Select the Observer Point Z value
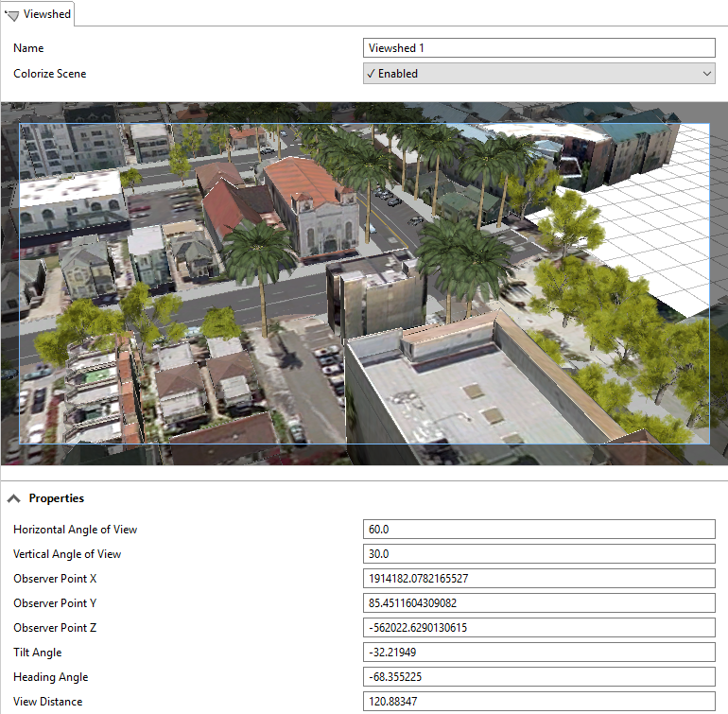 tap(539, 628)
